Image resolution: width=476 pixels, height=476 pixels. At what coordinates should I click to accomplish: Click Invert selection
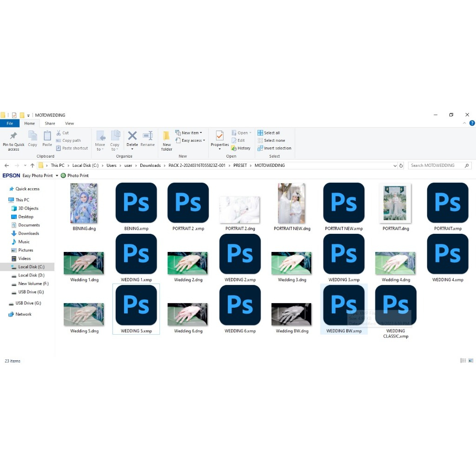[x=274, y=148]
